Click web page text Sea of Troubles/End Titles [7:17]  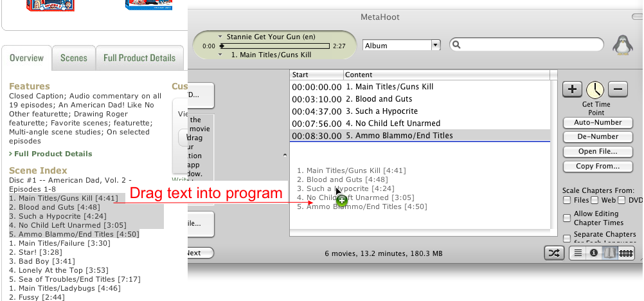coord(79,279)
